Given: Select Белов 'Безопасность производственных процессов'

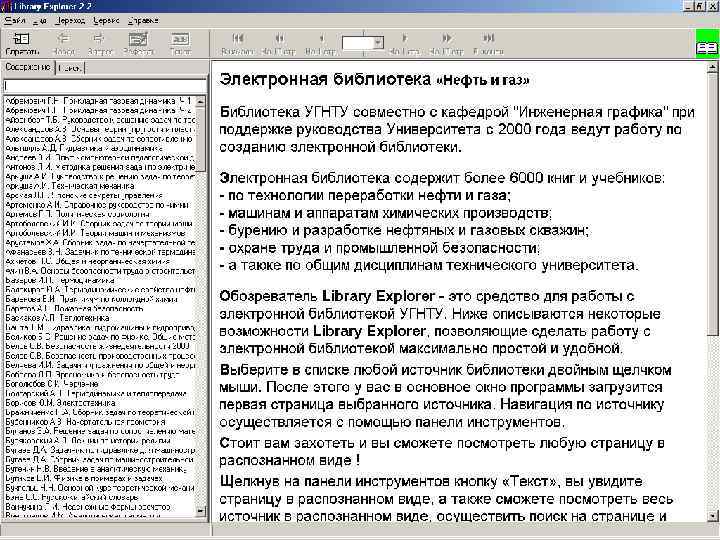Looking at the screenshot, I should [100, 355].
